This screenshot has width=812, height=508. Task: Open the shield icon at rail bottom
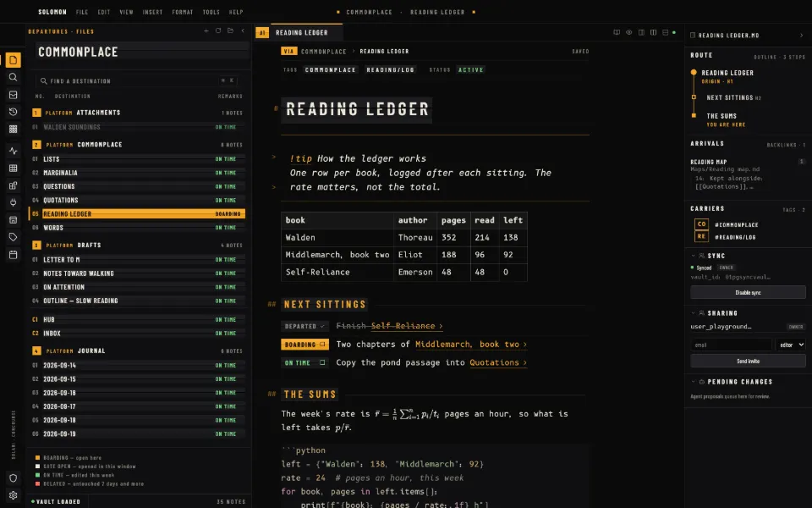(13, 478)
